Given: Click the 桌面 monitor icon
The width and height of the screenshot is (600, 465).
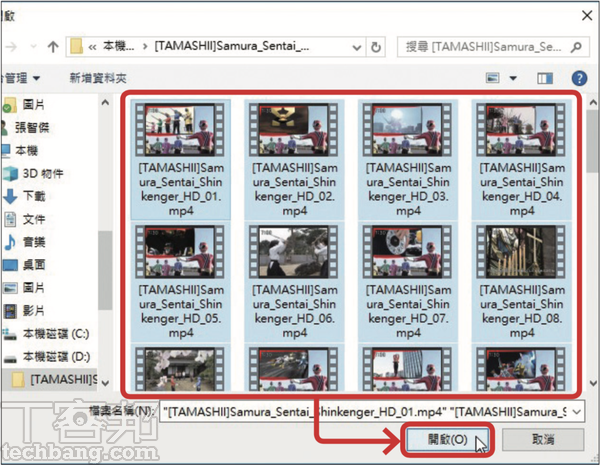Looking at the screenshot, I should tap(10, 265).
